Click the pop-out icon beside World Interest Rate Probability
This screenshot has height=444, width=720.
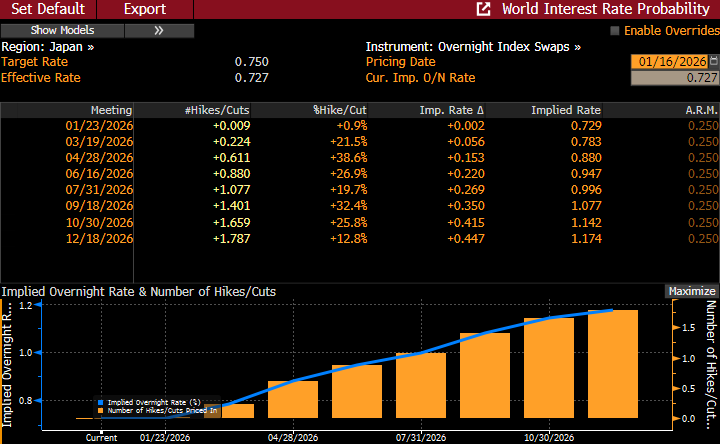[x=484, y=9]
